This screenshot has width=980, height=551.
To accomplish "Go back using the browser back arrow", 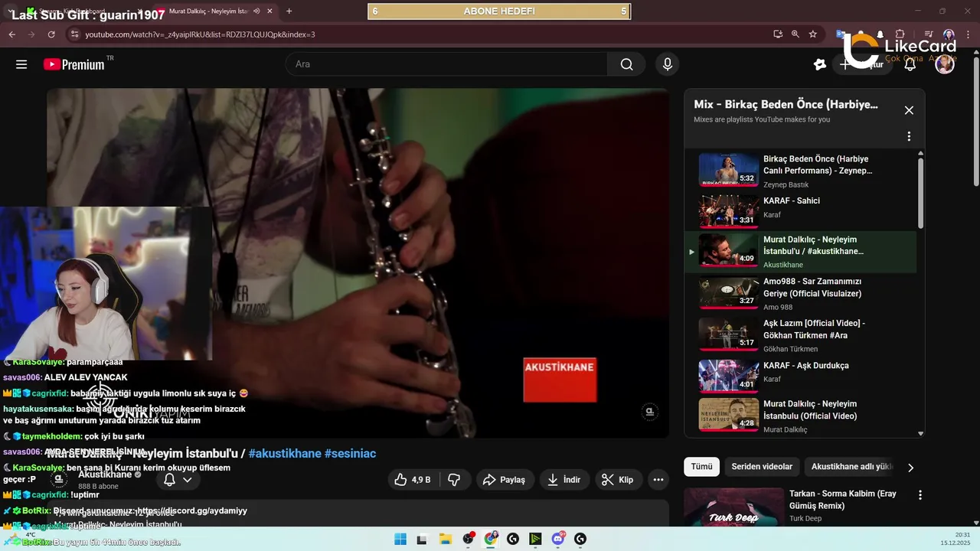I will [x=11, y=34].
